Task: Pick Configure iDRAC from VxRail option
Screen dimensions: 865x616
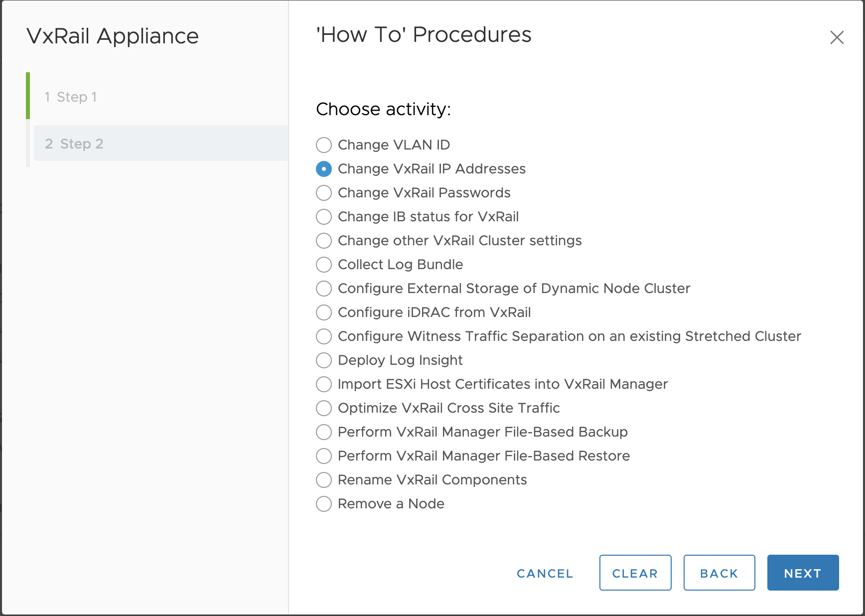Action: 324,312
